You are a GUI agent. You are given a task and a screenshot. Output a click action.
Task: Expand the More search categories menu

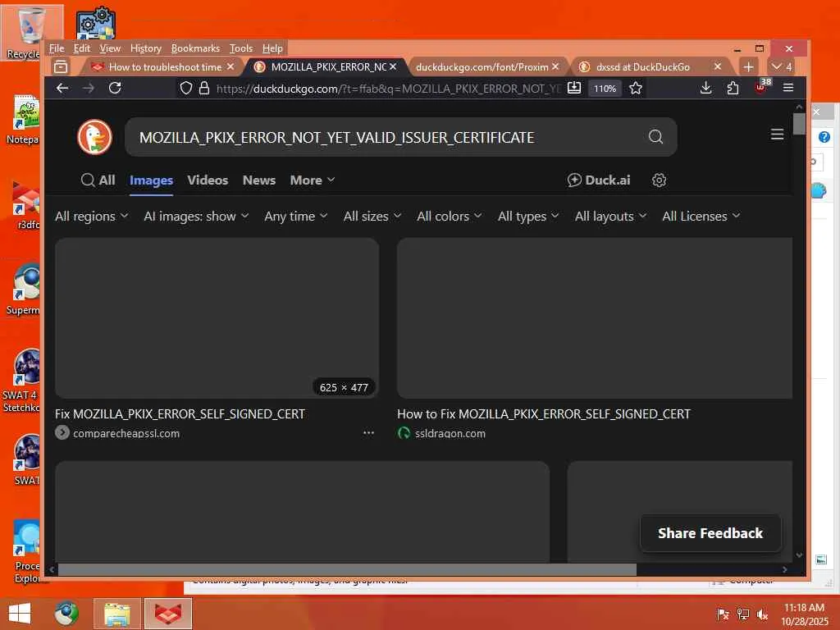point(313,180)
